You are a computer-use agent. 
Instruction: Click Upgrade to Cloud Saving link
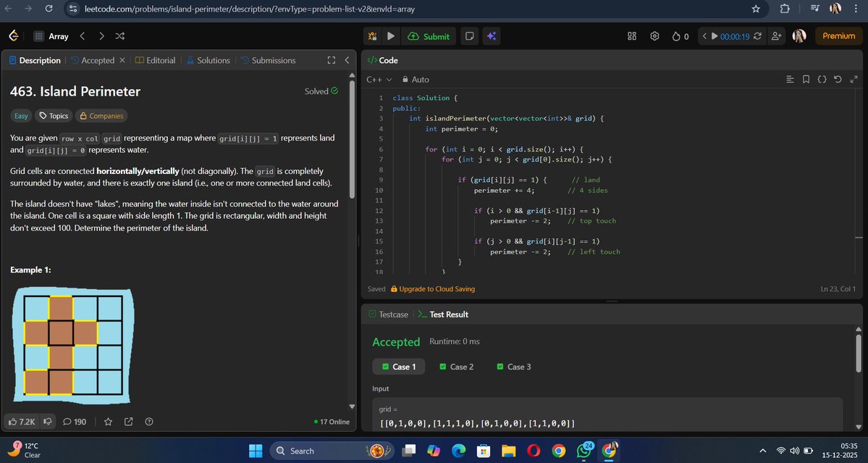pyautogui.click(x=433, y=289)
